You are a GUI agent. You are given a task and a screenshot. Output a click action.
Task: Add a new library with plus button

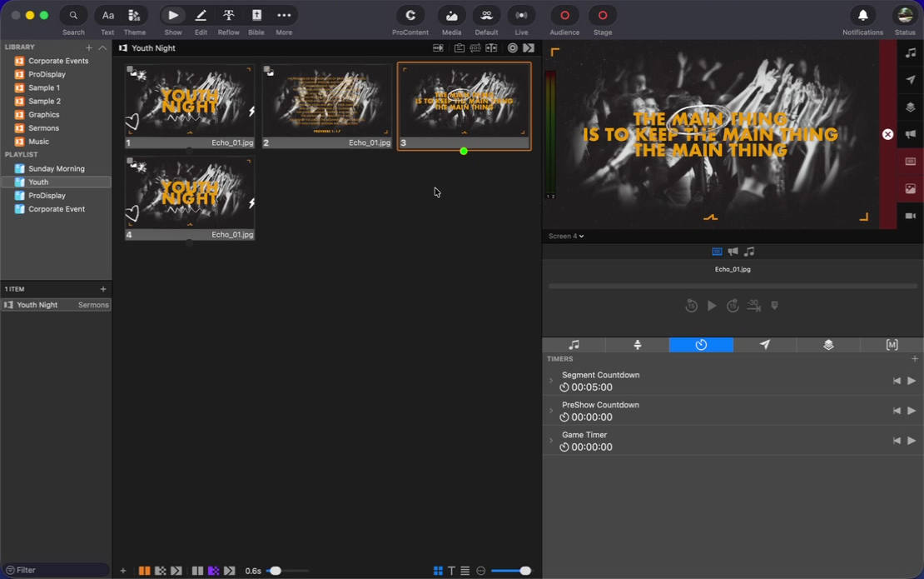pos(88,47)
